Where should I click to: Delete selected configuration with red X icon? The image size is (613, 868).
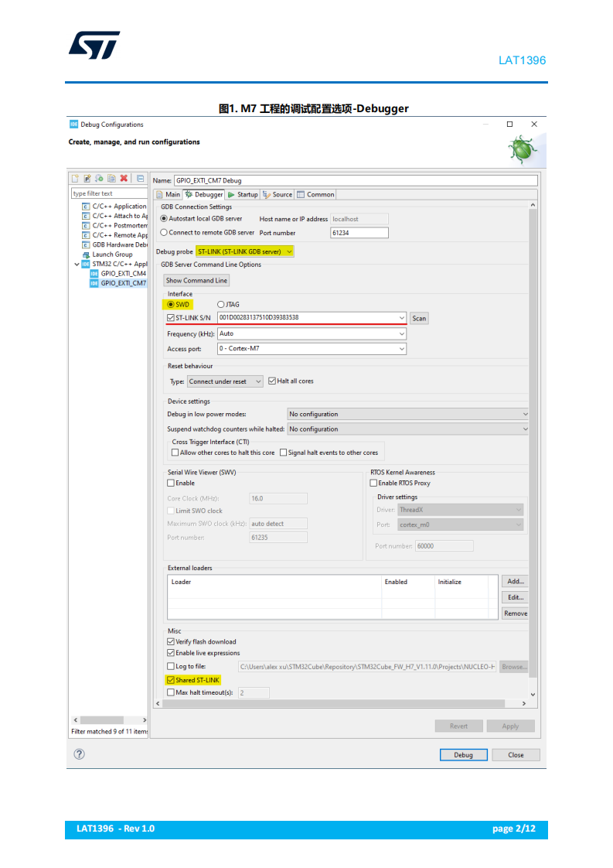(x=124, y=178)
